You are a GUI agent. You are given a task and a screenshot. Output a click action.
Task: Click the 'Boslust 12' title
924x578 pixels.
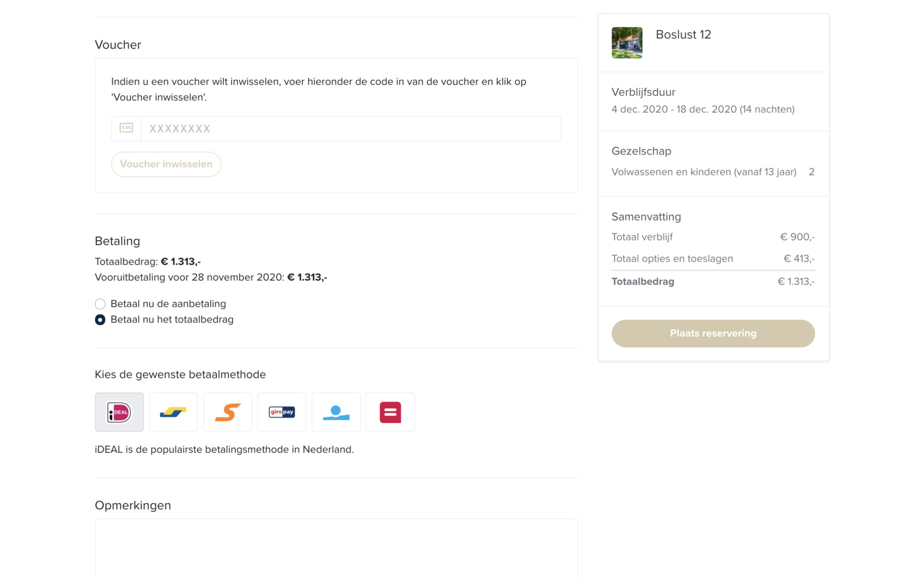(x=683, y=35)
